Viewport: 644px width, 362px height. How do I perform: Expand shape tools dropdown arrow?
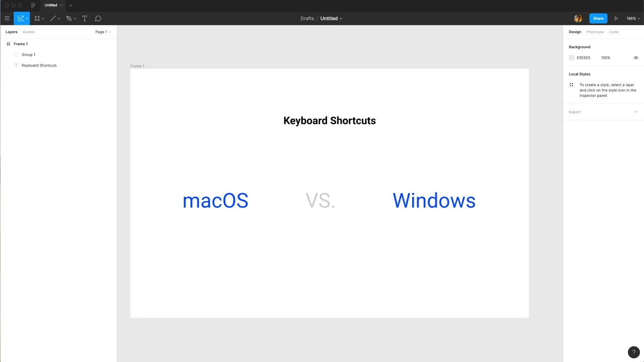[59, 19]
